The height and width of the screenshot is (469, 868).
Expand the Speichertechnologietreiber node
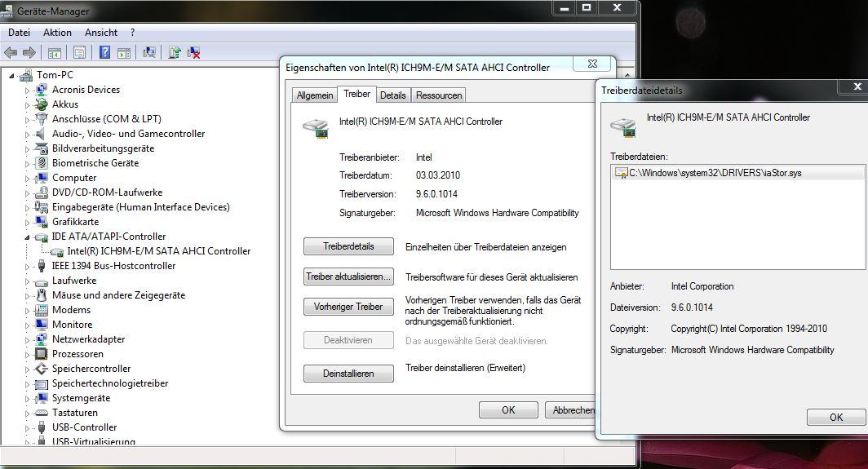(27, 383)
